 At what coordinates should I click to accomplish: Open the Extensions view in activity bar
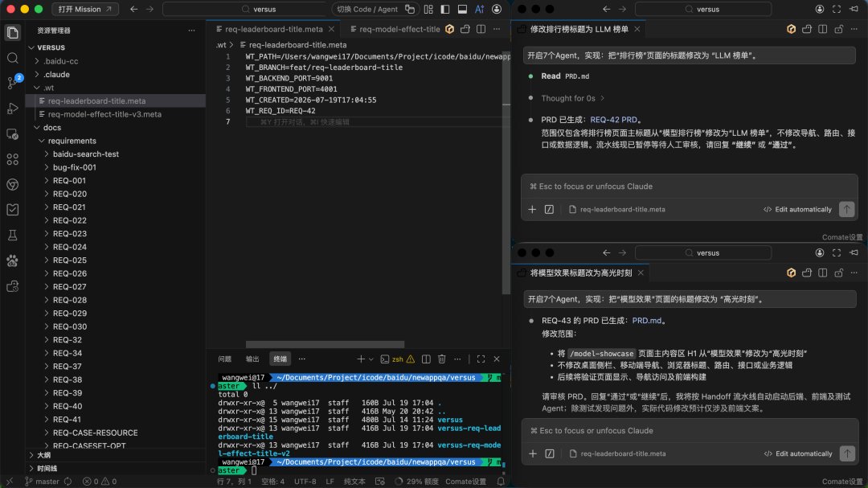[12, 159]
